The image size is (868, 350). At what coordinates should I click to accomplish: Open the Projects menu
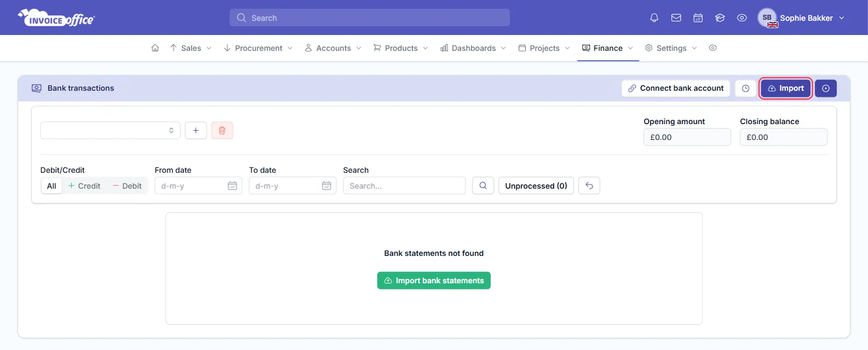544,48
